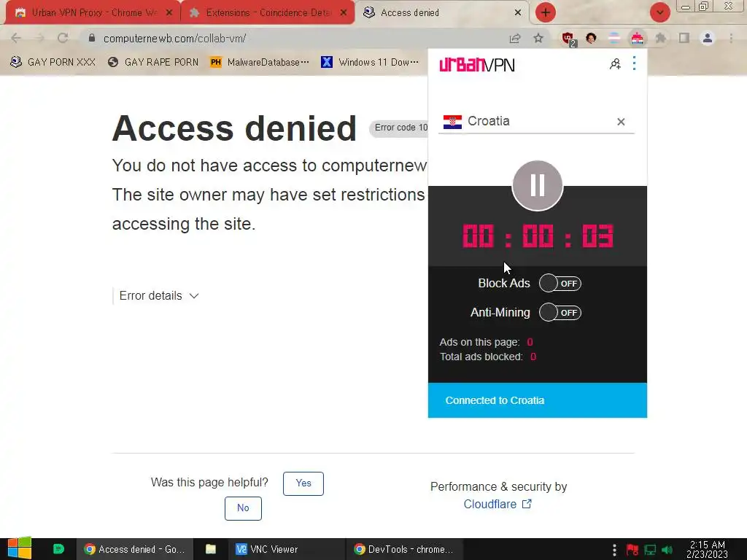
Task: Bookmark this page with star icon
Action: coord(538,38)
